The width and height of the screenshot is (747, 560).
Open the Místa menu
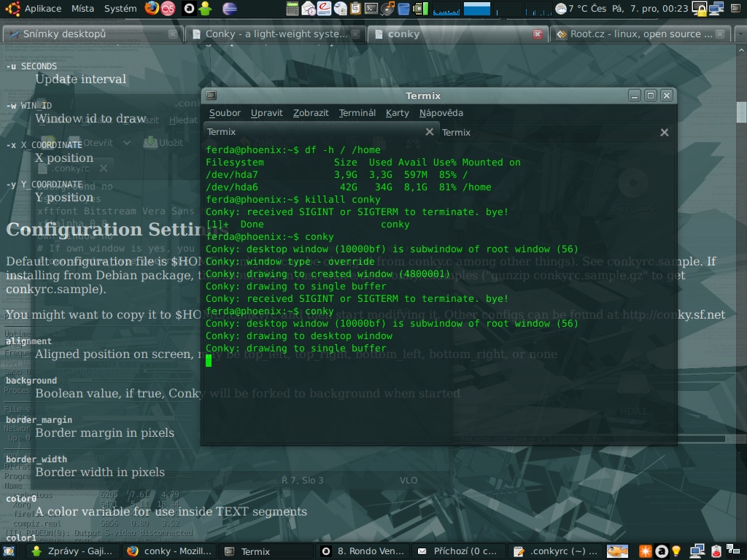[x=82, y=8]
